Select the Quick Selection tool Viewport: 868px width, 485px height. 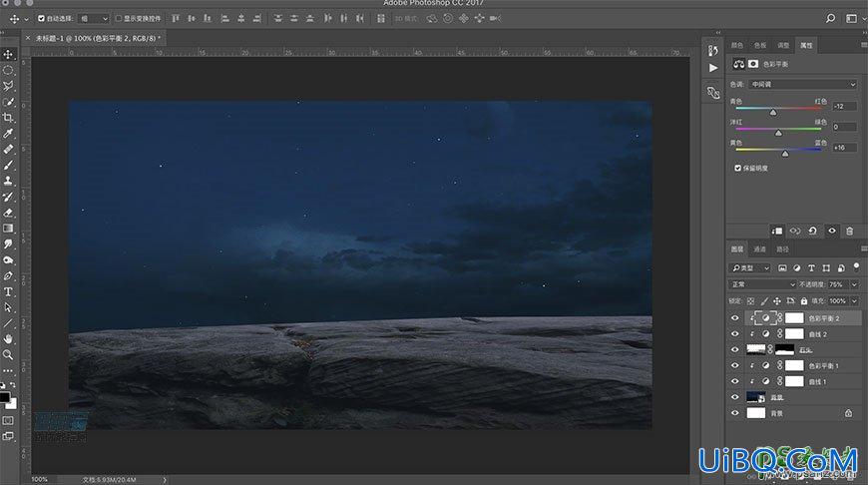[x=8, y=102]
